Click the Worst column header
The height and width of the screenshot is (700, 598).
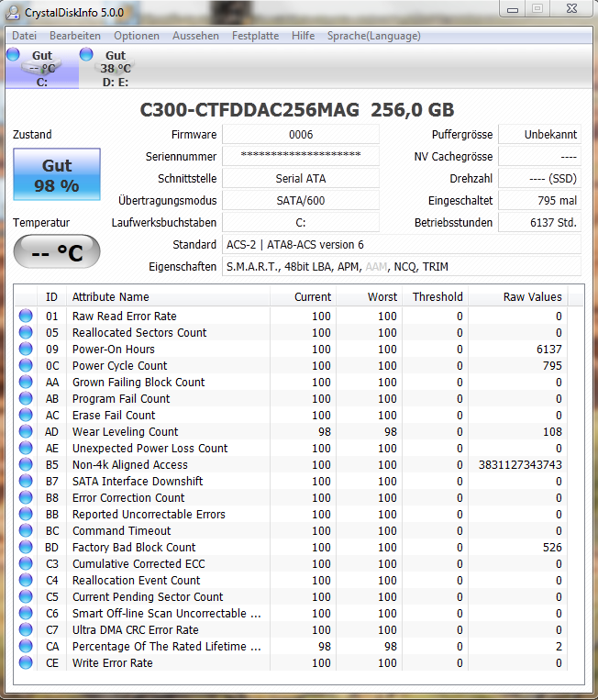(369, 297)
